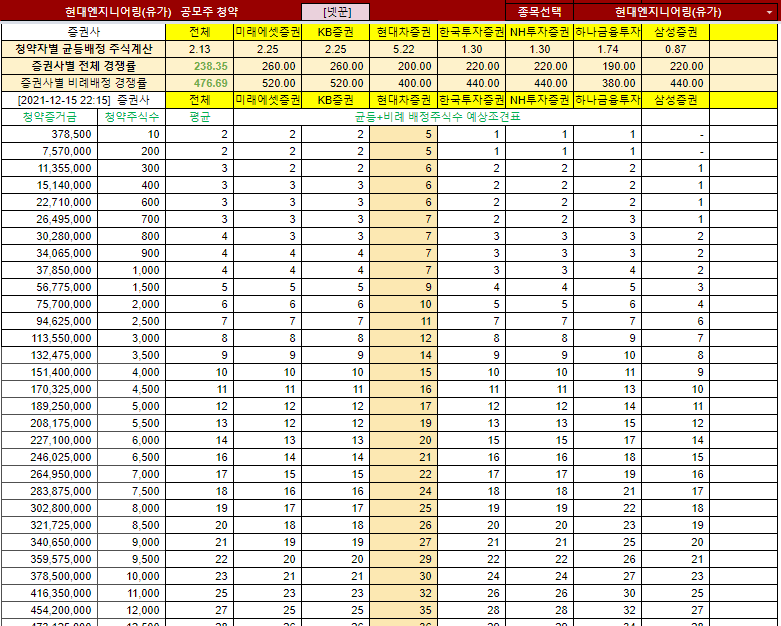Screen dimensions: 781x626
Task: Select the 238.35 overall competition value
Action: [200, 66]
